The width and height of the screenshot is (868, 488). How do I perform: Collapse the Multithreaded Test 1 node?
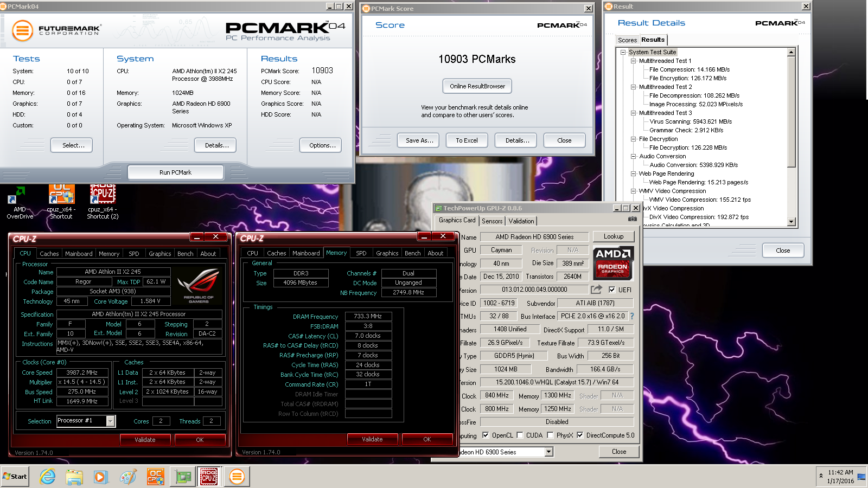click(633, 61)
